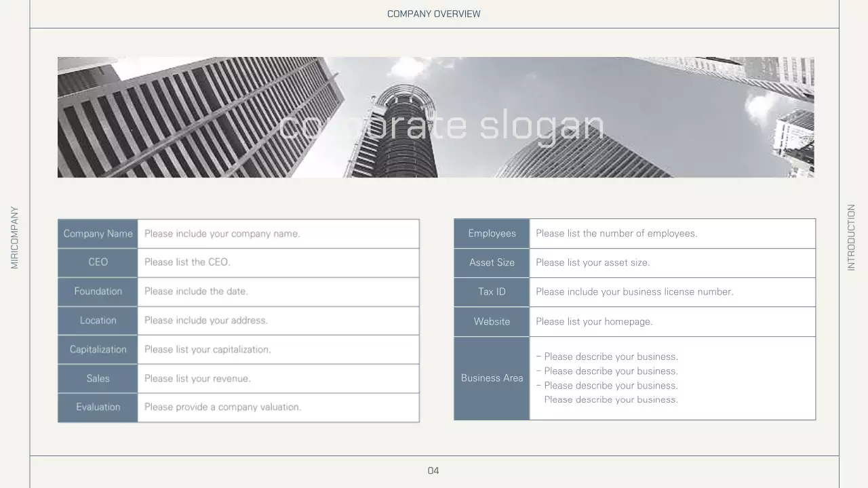Click the Asset Size row header

(492, 262)
